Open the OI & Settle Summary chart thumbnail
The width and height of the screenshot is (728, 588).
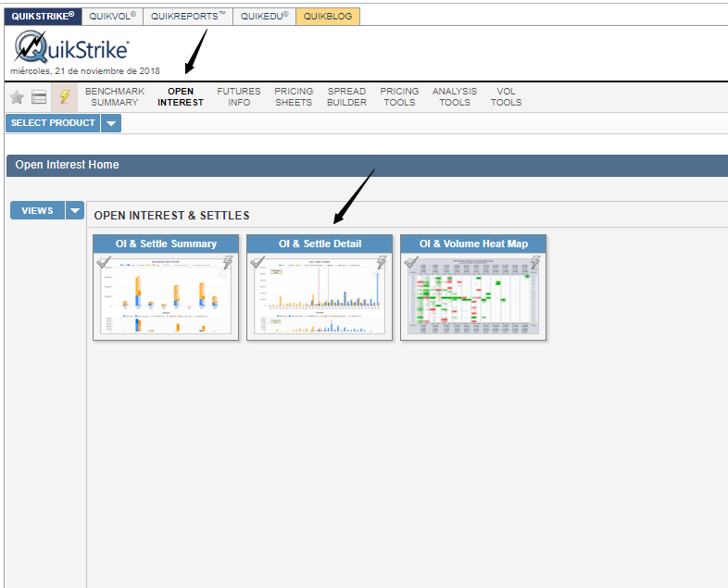click(166, 295)
